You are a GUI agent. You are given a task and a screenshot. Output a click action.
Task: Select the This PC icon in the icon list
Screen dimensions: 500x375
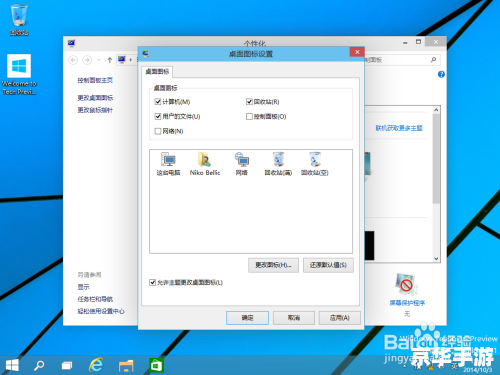tap(168, 163)
